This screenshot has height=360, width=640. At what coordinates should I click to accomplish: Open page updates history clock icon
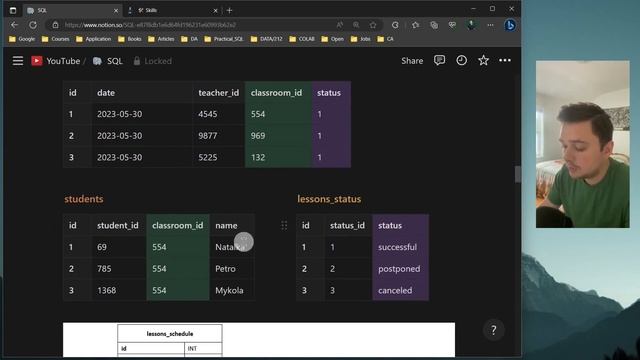click(461, 60)
